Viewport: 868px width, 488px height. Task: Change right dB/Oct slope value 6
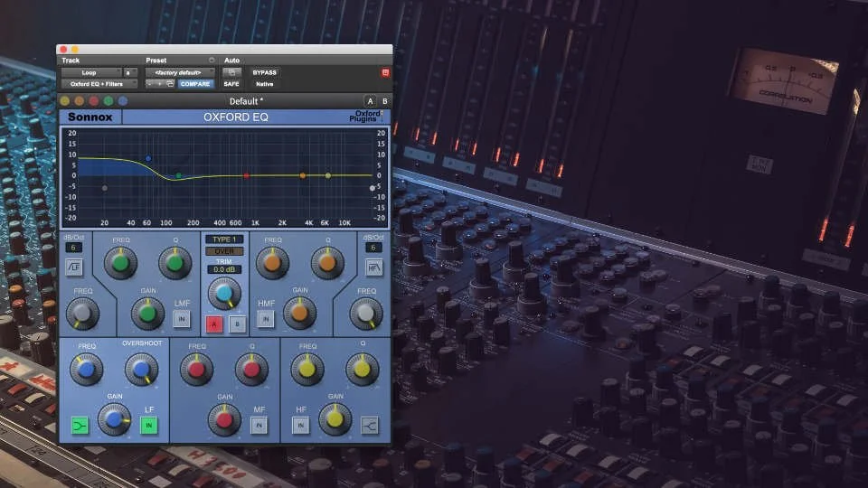pyautogui.click(x=373, y=248)
